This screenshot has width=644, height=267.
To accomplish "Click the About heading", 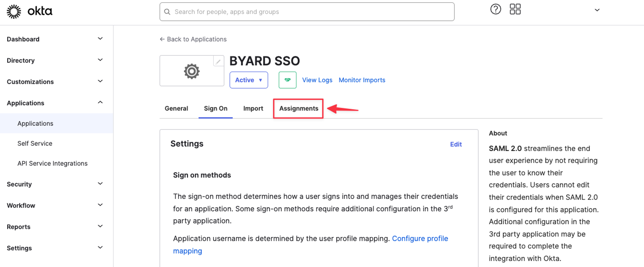I will [498, 133].
